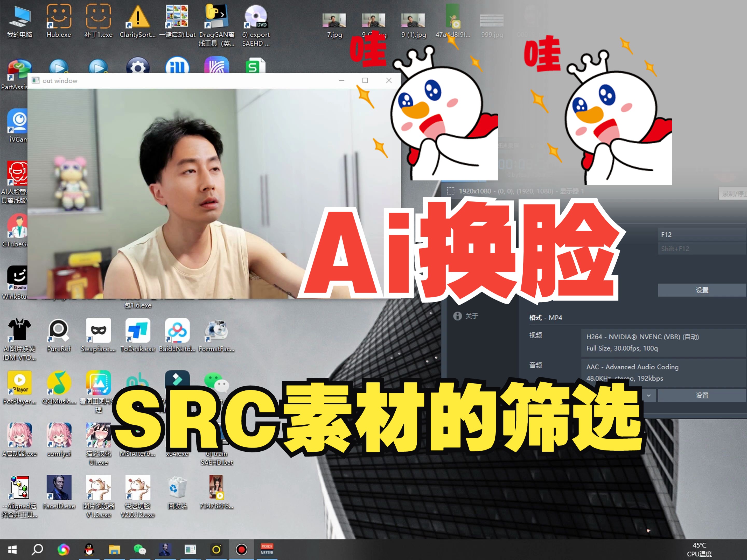Click the 设置 button below audio format
This screenshot has height=560, width=747.
point(702,395)
